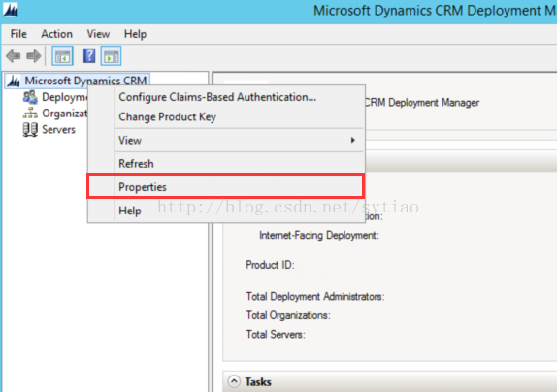
Task: Click the Microsoft Dynamics CRM root node icon
Action: [14, 81]
